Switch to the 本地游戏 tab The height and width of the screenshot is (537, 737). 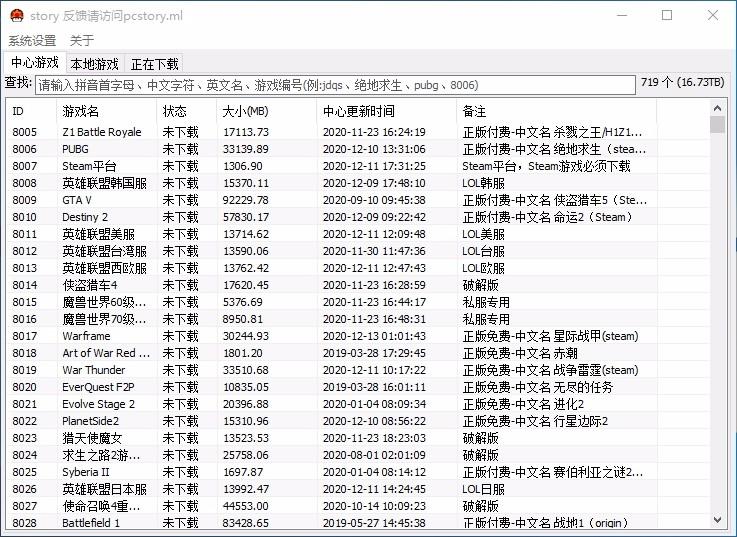coord(94,63)
